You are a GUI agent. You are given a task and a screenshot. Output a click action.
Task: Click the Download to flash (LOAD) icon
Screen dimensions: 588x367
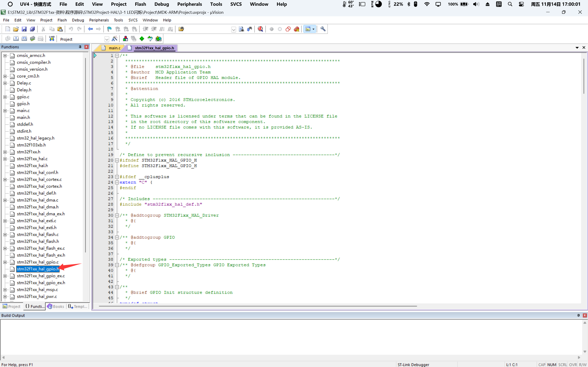[x=52, y=39]
